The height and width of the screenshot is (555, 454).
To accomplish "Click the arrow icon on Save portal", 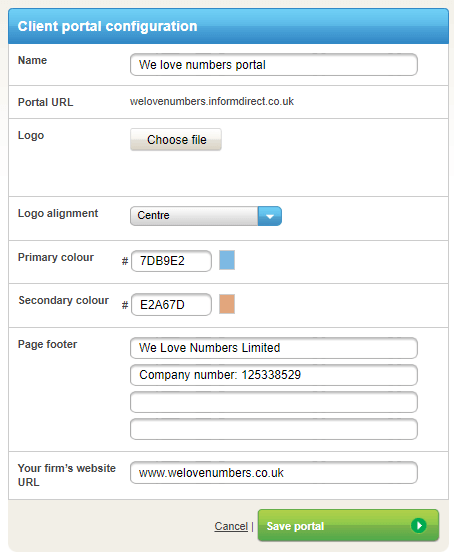I will [x=419, y=525].
